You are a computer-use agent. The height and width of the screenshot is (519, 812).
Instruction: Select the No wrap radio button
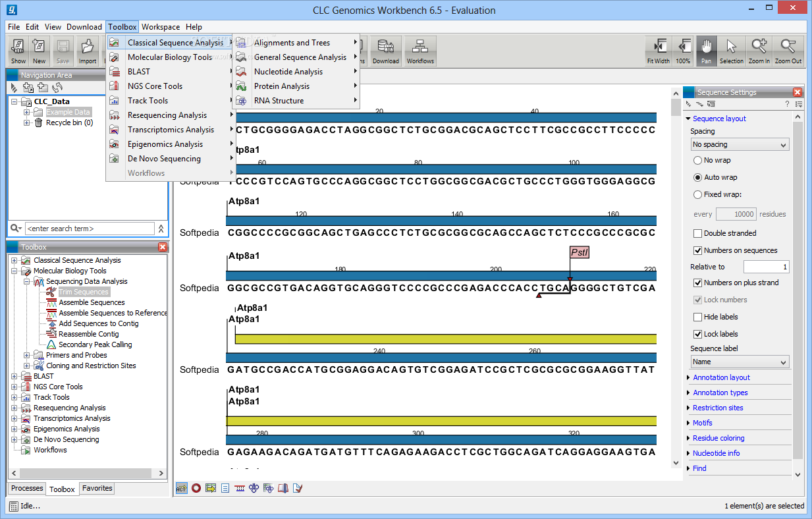[697, 160]
